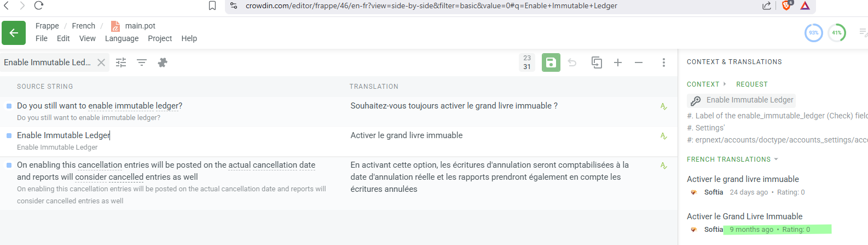Viewport: 868px width, 245px height.
Task: Click the REQUEST link
Action: [x=752, y=84]
